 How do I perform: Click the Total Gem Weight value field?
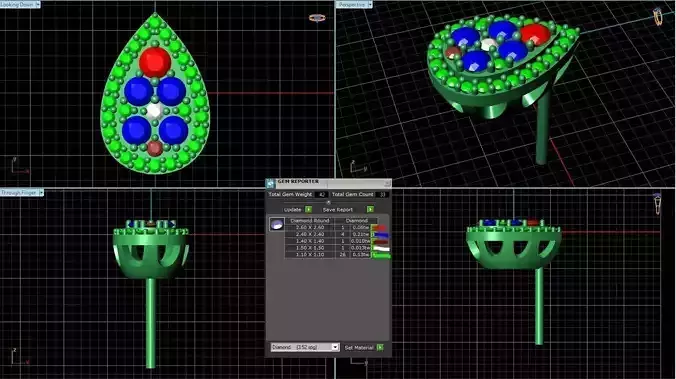(x=322, y=194)
